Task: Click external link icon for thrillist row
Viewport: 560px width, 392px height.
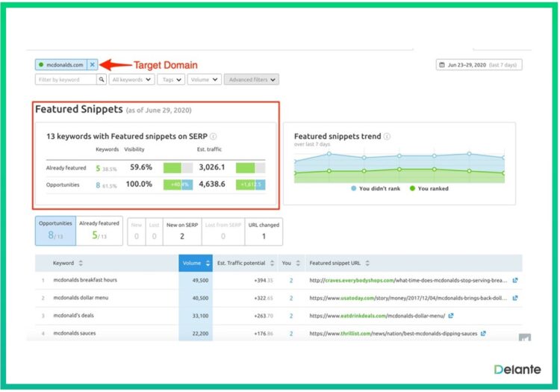Action: pyautogui.click(x=483, y=334)
